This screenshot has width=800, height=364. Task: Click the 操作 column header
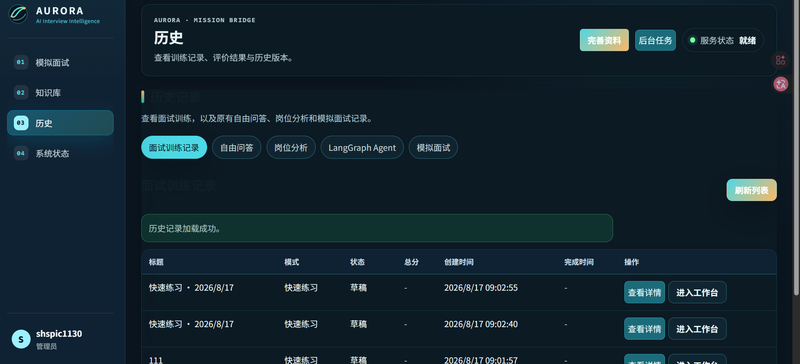tap(632, 262)
